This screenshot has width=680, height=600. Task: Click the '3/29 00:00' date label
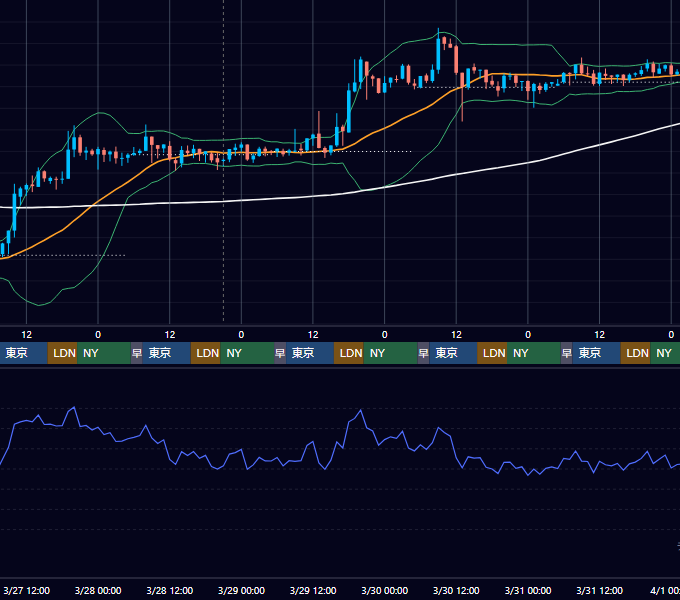[241, 590]
